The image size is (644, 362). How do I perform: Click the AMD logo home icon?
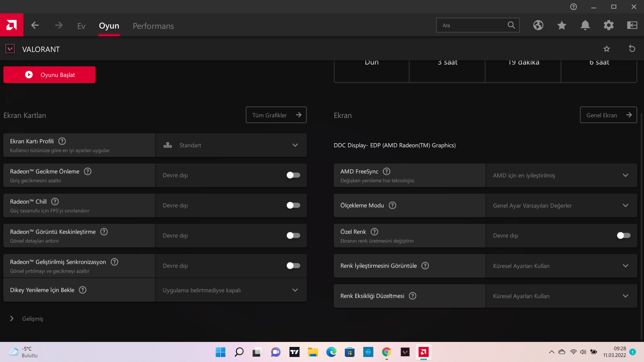(x=11, y=25)
